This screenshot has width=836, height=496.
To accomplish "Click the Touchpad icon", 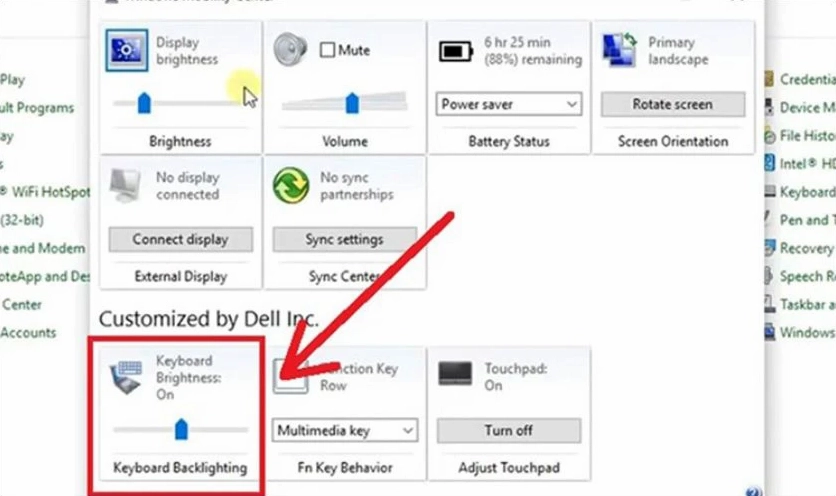I will tap(455, 373).
